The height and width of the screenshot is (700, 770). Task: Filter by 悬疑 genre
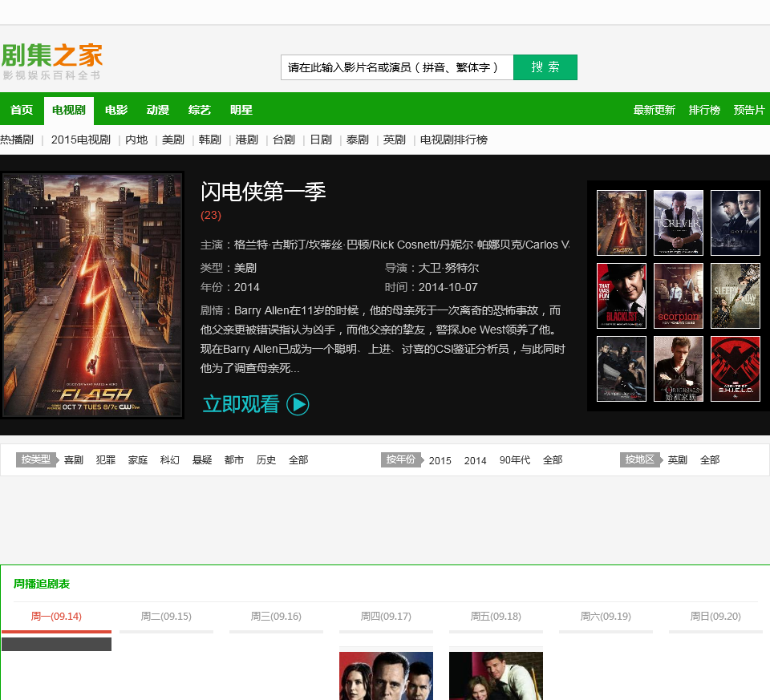pos(202,460)
